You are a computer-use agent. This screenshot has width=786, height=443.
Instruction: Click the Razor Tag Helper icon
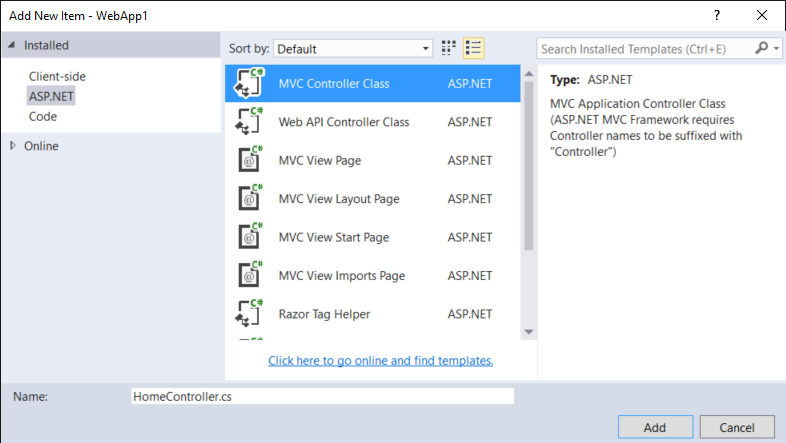(x=249, y=314)
